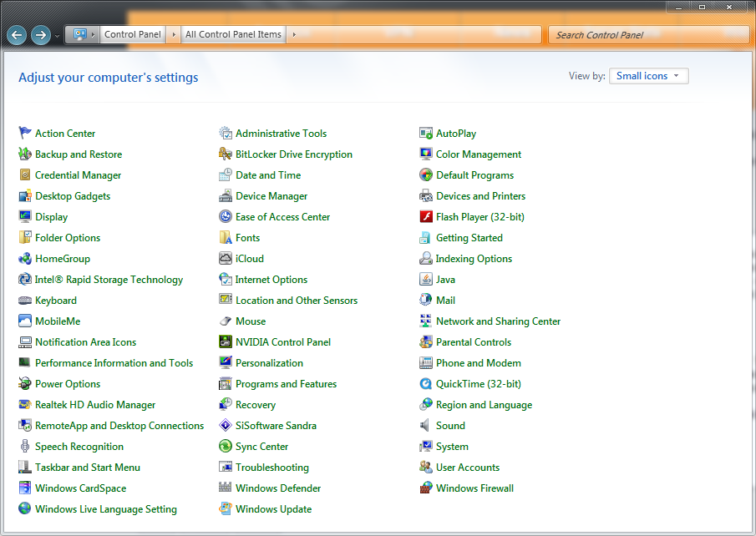756x536 pixels.
Task: Click the Power Options icon
Action: coord(24,383)
